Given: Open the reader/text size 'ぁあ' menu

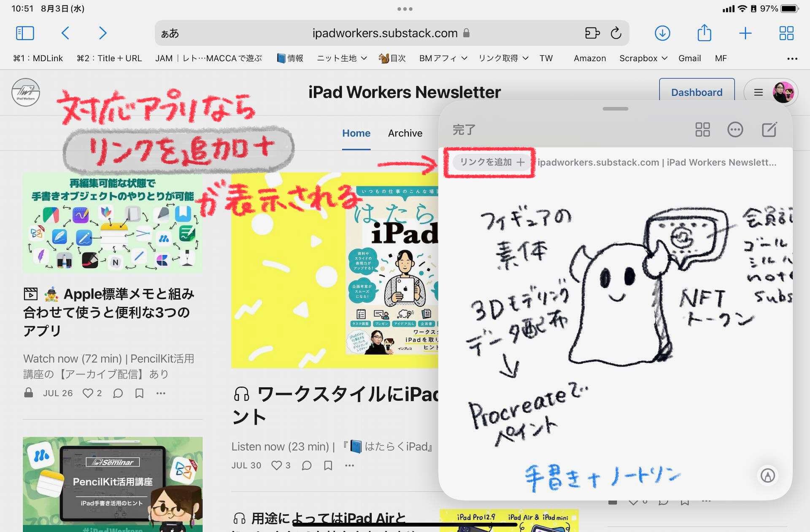Looking at the screenshot, I should pyautogui.click(x=170, y=33).
